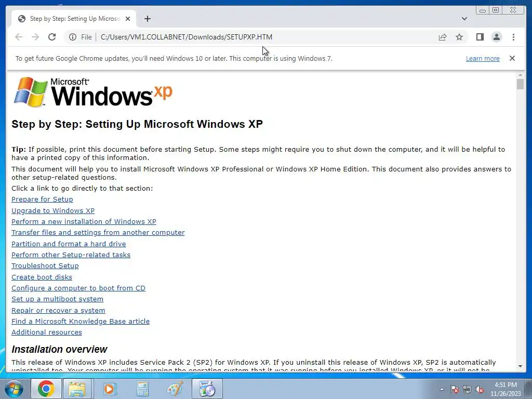Open Additional resources link

point(47,332)
